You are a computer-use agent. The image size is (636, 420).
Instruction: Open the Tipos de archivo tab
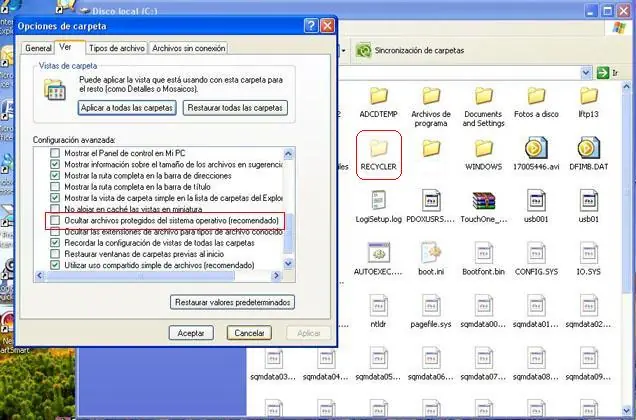pos(117,48)
